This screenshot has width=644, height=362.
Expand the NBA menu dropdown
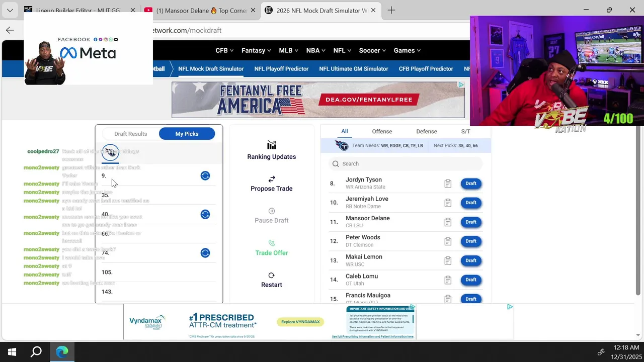(316, 50)
